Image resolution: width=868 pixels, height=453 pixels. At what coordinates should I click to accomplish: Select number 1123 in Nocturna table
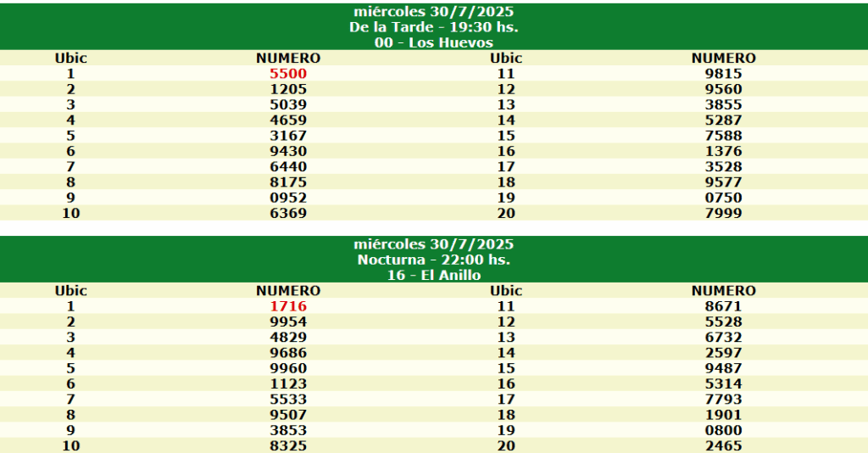(288, 383)
